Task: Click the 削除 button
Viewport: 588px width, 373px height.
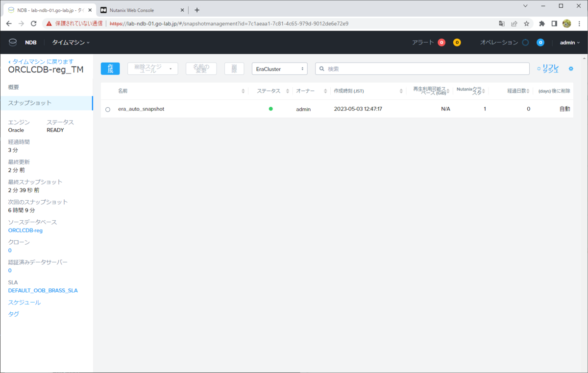Action: (234, 69)
